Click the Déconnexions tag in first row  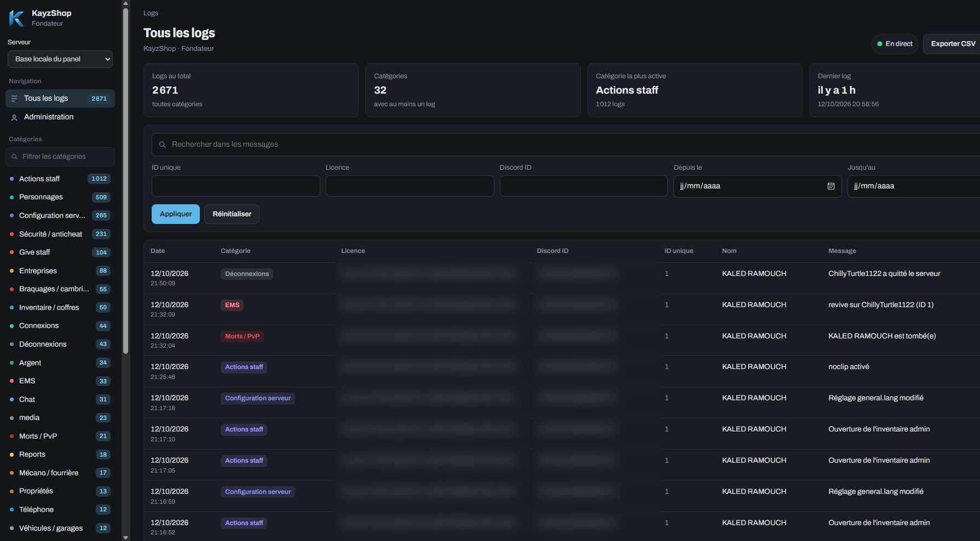[x=247, y=274]
